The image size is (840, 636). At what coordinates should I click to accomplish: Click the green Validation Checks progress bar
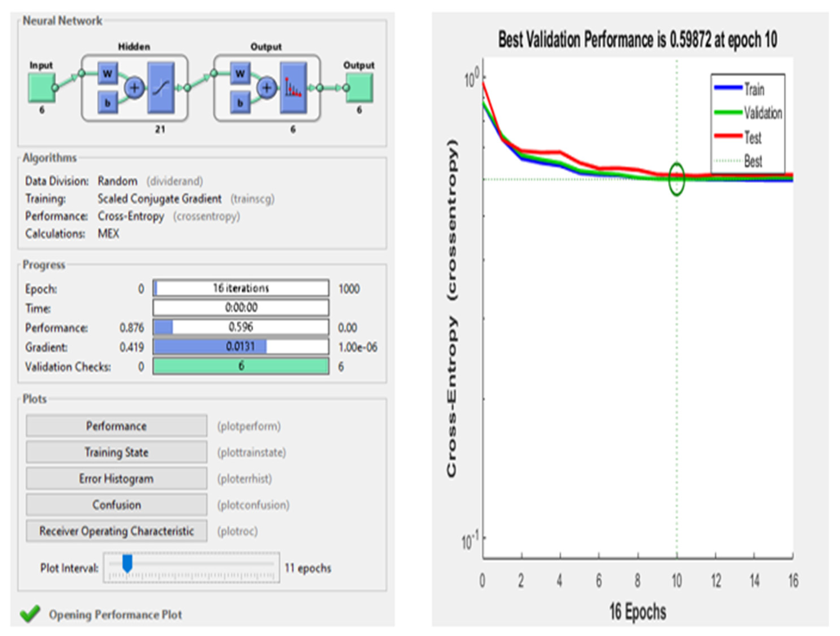[241, 366]
